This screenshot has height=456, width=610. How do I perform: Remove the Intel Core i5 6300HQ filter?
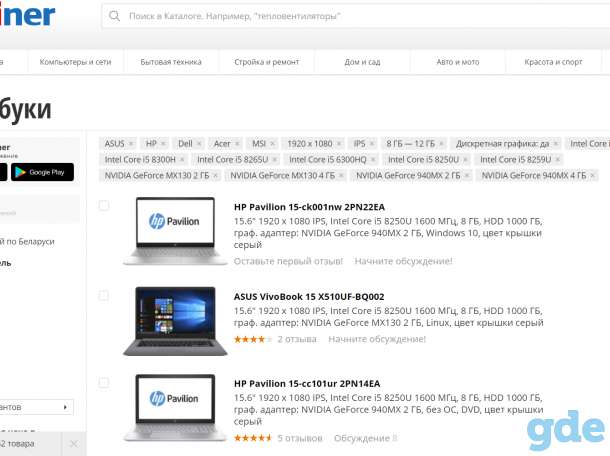click(373, 160)
